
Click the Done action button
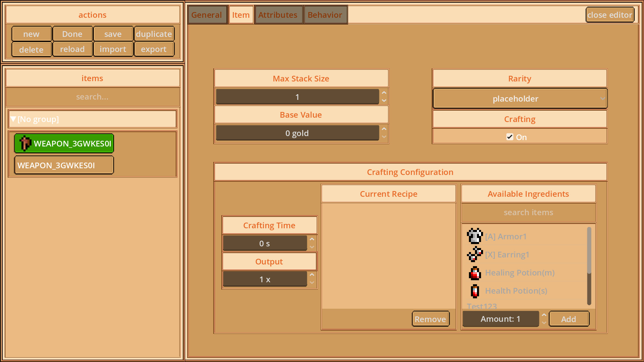(x=72, y=34)
